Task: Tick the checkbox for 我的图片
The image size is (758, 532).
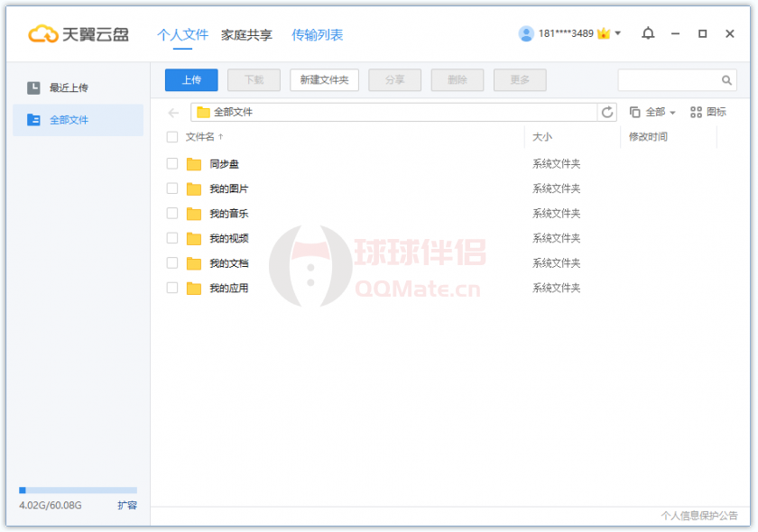Action: coord(172,188)
